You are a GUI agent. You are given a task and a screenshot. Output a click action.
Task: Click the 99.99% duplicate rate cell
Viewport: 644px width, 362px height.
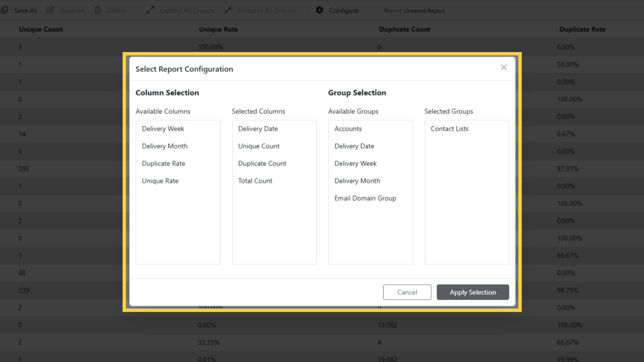point(568,359)
